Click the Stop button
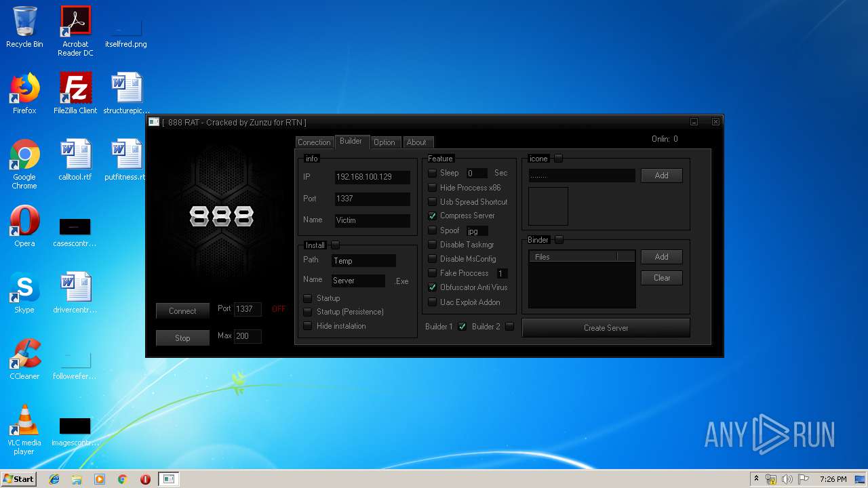 [182, 338]
